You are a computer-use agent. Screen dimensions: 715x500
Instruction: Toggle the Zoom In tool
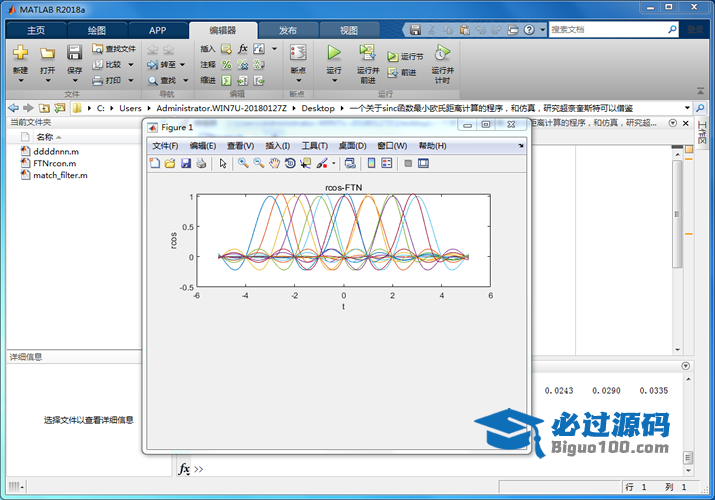(x=243, y=163)
